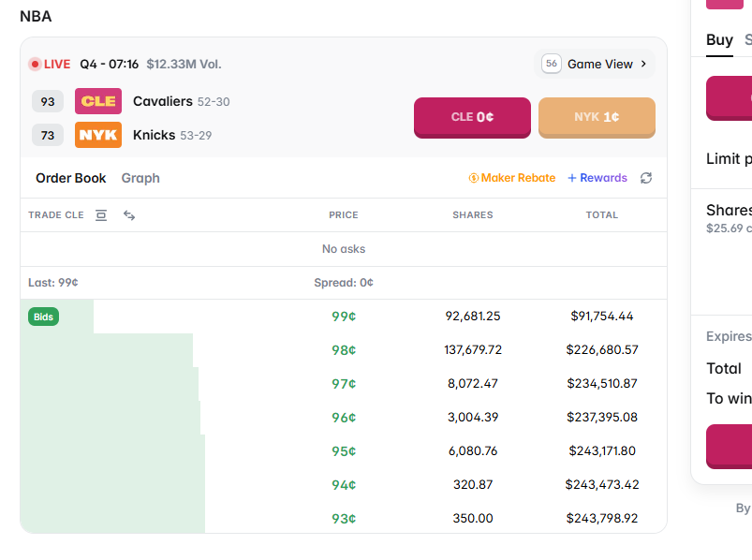752x560 pixels.
Task: Click the Q4 - 07:16 game clock
Action: pyautogui.click(x=109, y=64)
